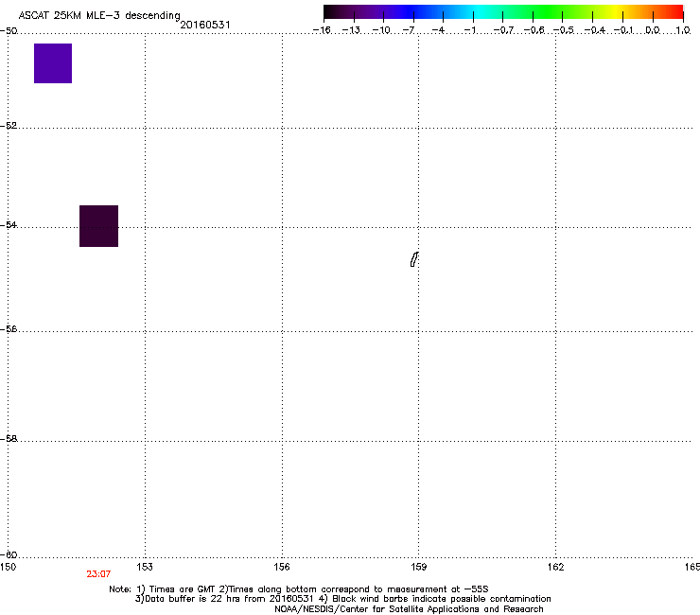700x615 pixels.
Task: Click latitude label -58
Action: pos(9,439)
